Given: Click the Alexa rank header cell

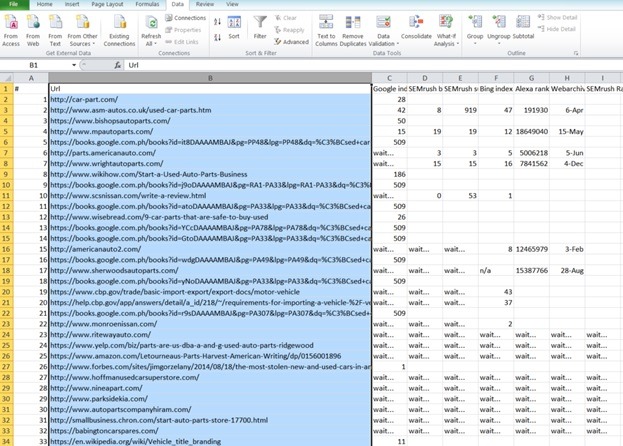Looking at the screenshot, I should point(532,89).
